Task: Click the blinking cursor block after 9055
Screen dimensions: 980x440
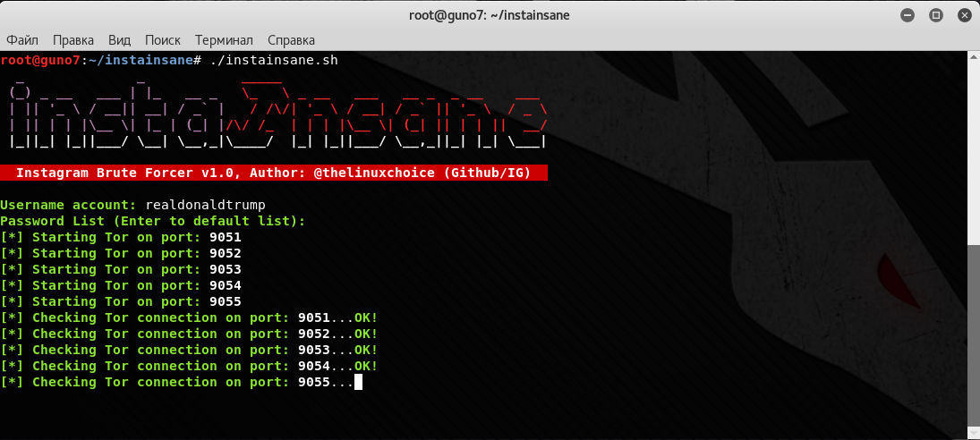Action: tap(359, 382)
